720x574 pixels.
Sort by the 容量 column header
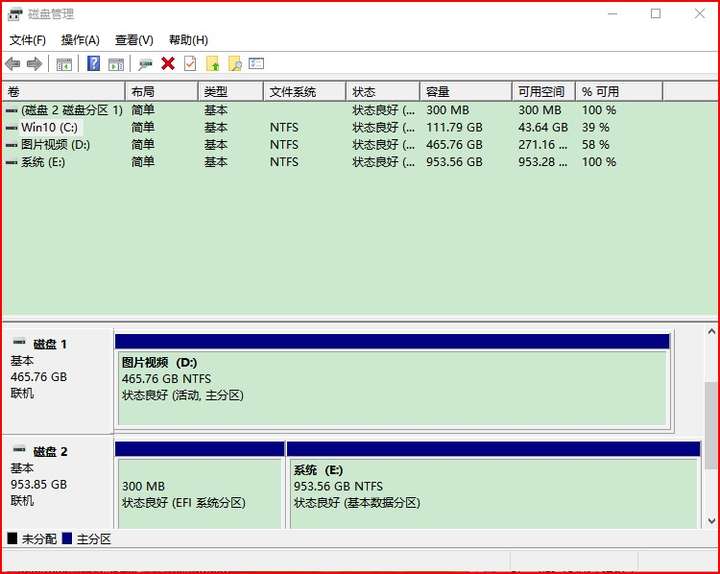tap(466, 92)
